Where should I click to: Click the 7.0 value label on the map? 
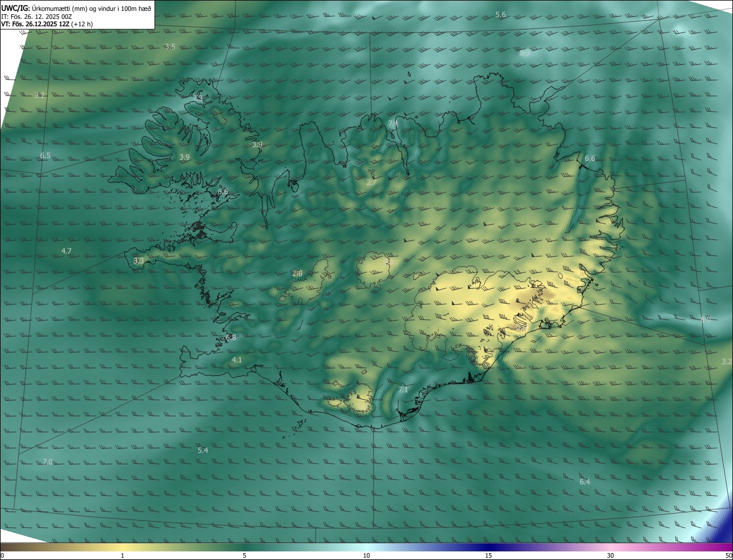point(48,462)
